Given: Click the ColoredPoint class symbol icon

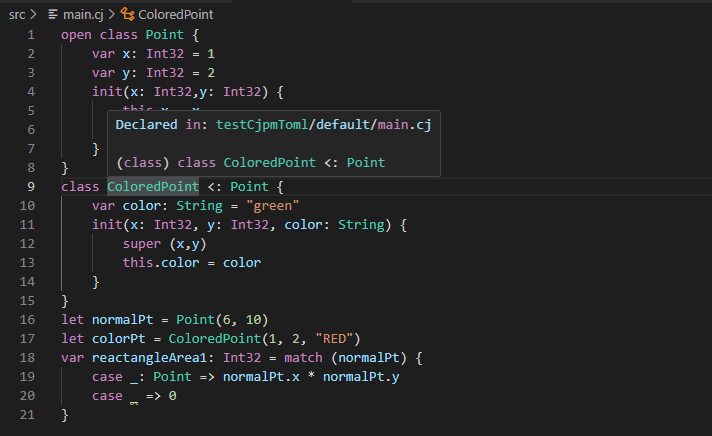Looking at the screenshot, I should click(127, 15).
